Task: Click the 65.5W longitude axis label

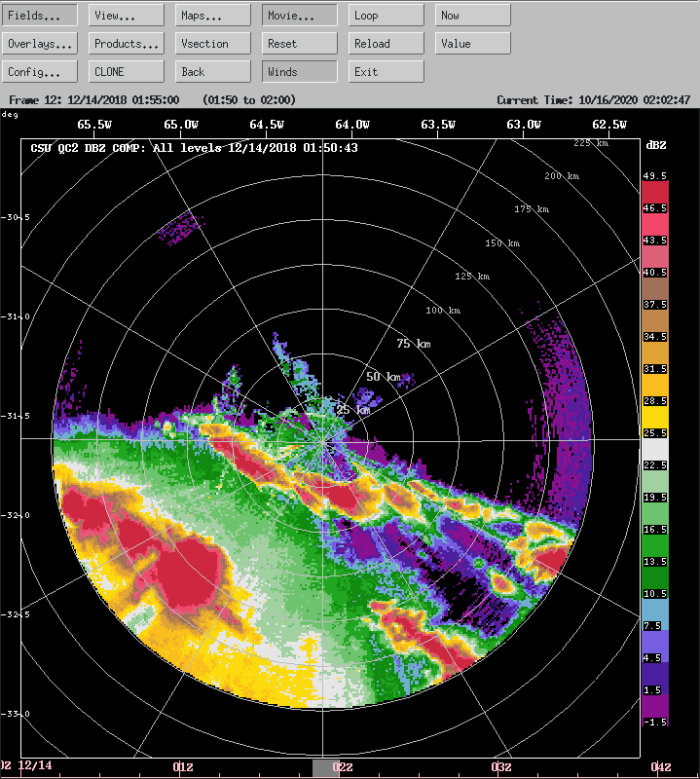Action: [x=94, y=125]
